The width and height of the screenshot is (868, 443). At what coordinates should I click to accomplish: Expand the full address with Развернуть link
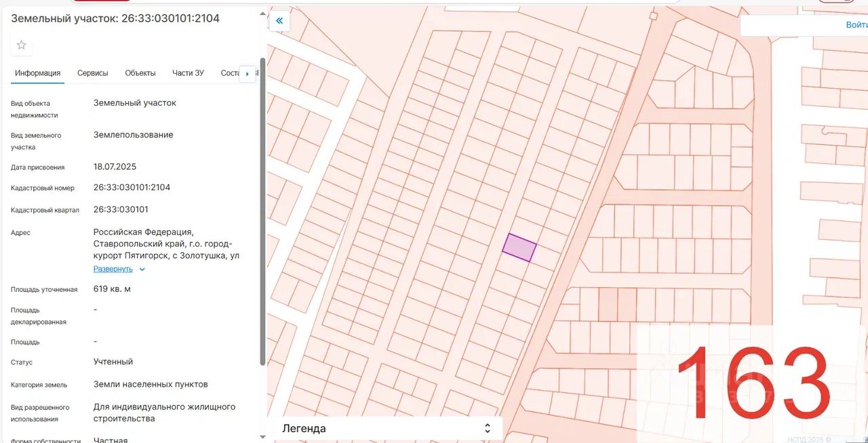113,269
